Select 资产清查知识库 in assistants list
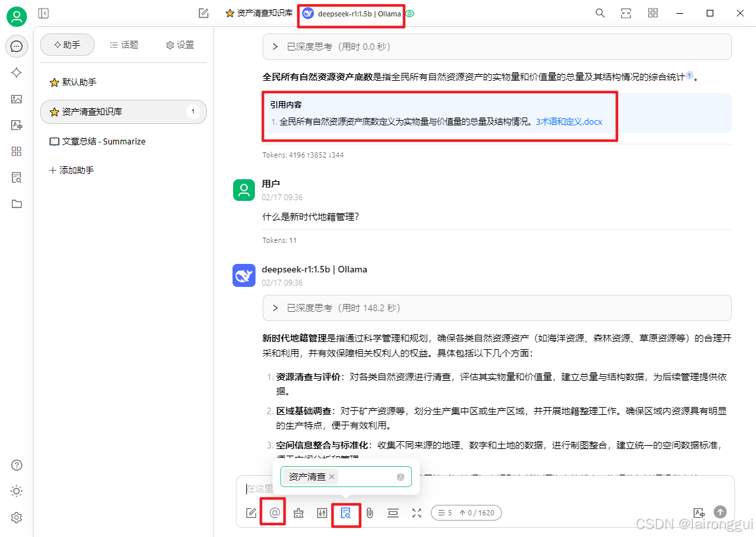The image size is (756, 537). (x=123, y=112)
